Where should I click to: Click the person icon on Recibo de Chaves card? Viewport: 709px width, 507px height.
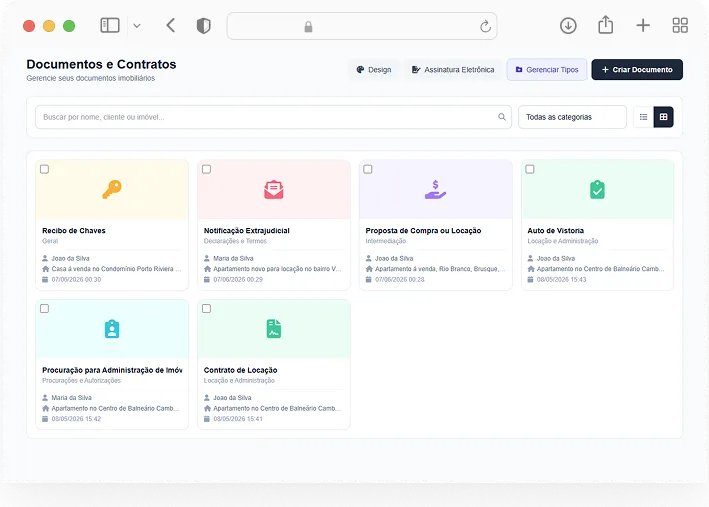point(45,258)
